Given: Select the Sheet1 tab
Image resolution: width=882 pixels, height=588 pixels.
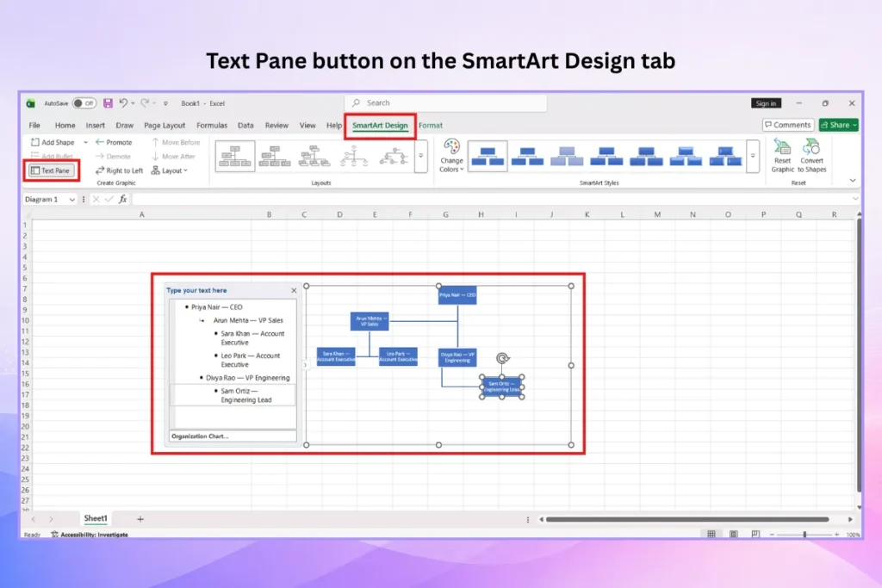Looking at the screenshot, I should pyautogui.click(x=95, y=518).
